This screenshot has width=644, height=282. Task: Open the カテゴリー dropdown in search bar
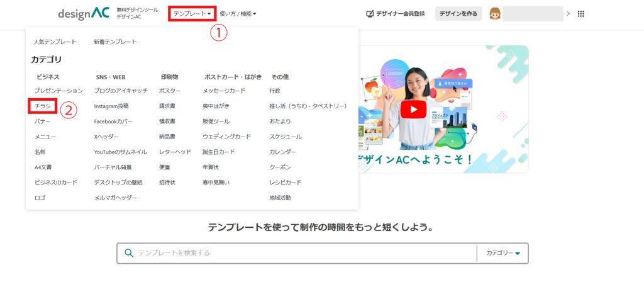pyautogui.click(x=503, y=253)
